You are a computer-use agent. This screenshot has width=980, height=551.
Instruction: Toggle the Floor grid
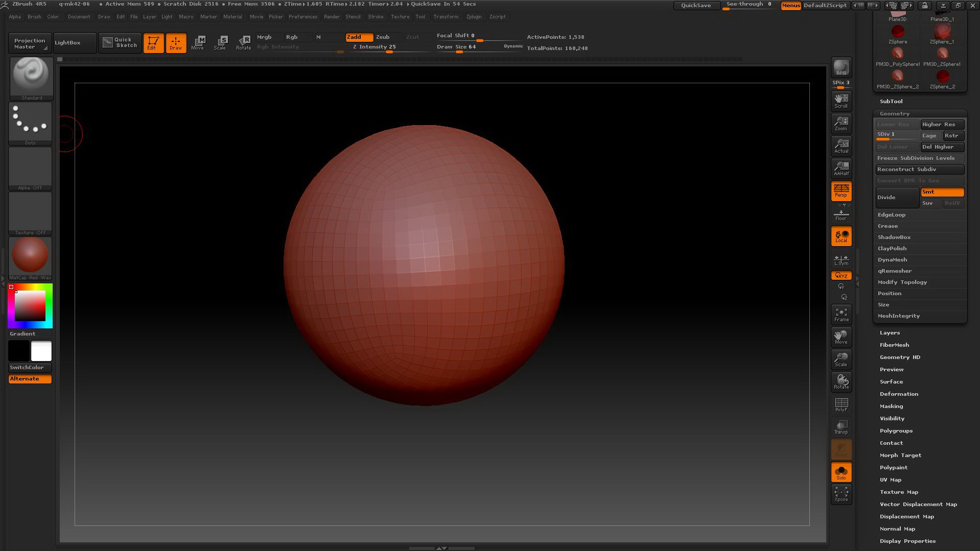841,214
